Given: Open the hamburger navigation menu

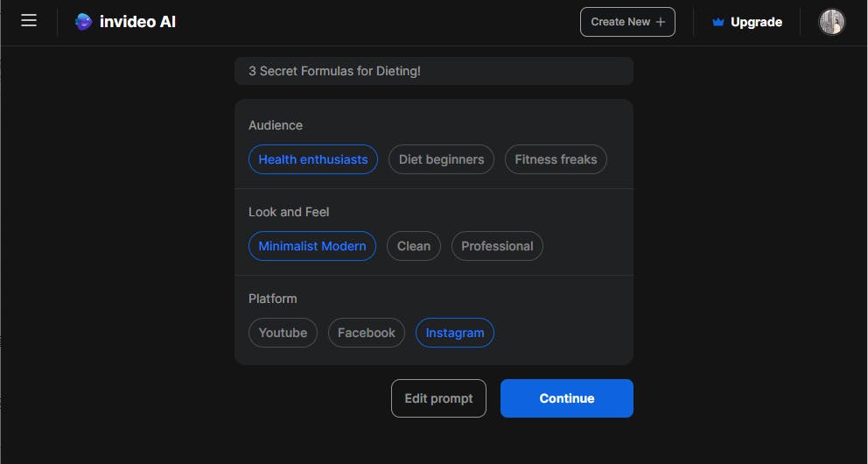Looking at the screenshot, I should pyautogui.click(x=29, y=21).
